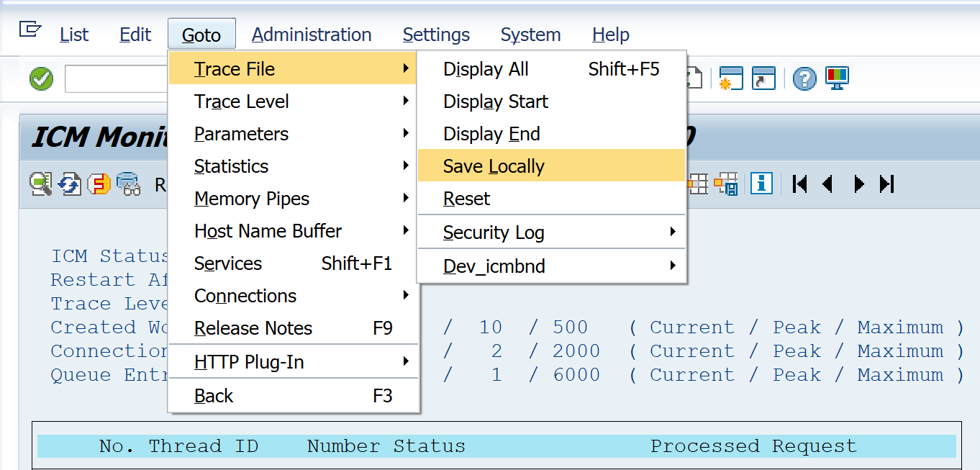This screenshot has height=470, width=980.
Task: Open the Administration menu
Action: pos(312,35)
